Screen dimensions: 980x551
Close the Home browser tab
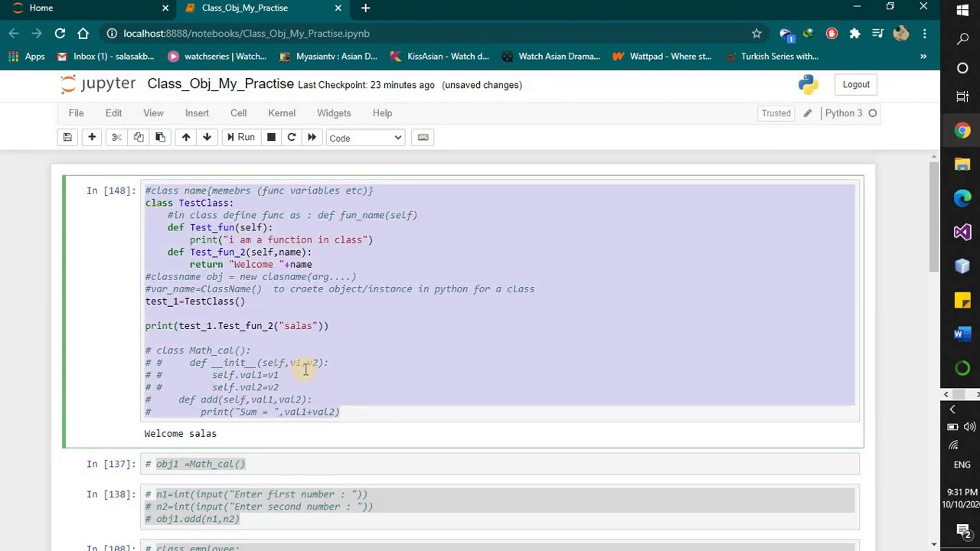click(165, 8)
